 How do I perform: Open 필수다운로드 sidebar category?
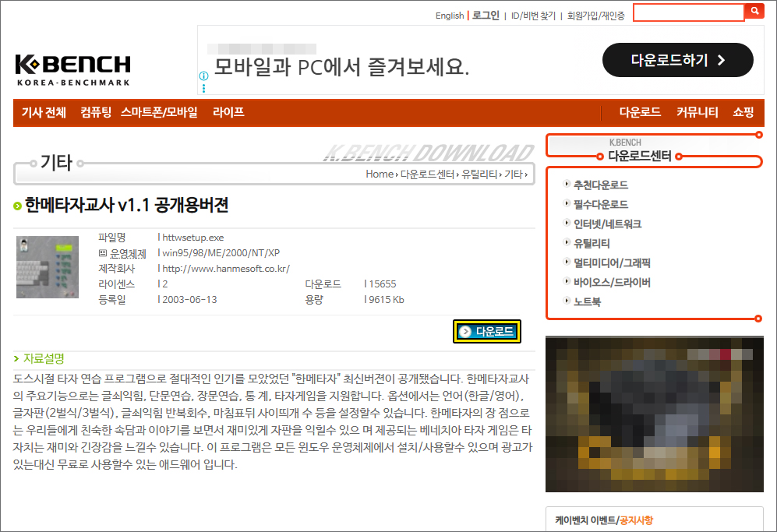pos(601,205)
